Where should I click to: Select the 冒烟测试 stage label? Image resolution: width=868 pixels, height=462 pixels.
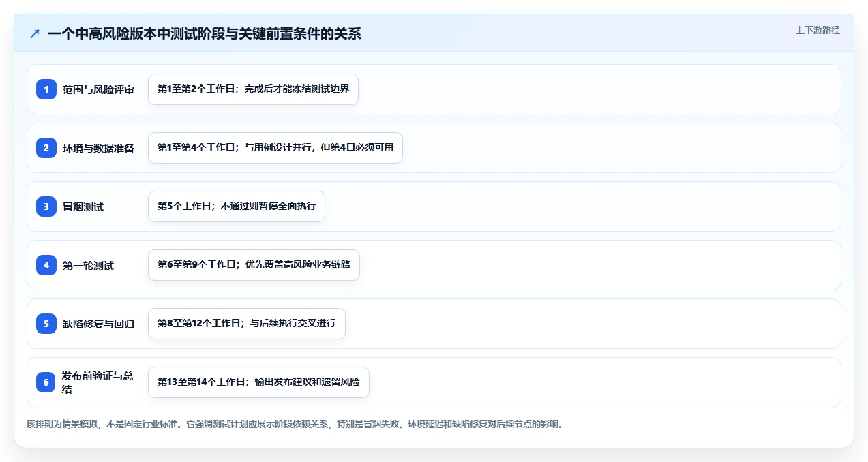[x=83, y=206]
